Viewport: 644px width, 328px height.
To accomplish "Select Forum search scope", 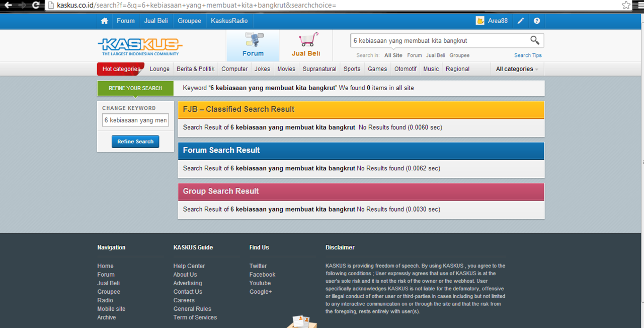I will (x=415, y=55).
